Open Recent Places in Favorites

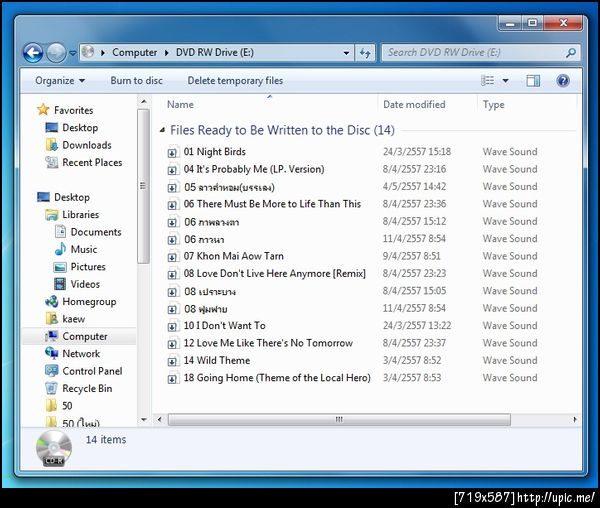pos(92,162)
